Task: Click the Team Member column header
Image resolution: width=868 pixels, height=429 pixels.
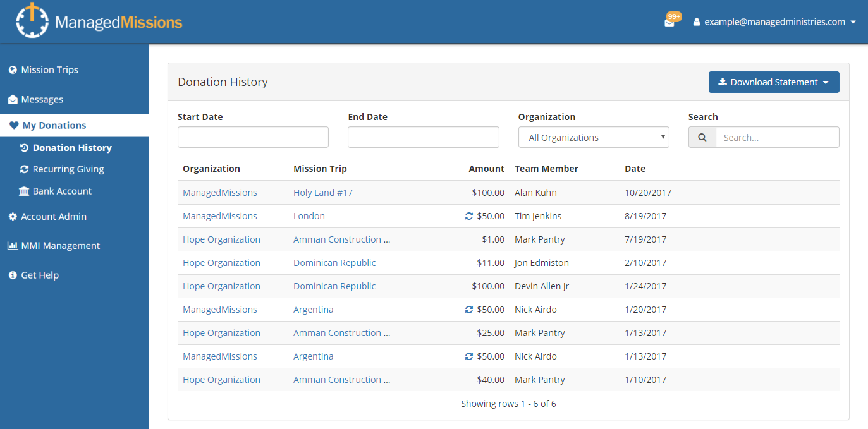Action: (x=546, y=169)
